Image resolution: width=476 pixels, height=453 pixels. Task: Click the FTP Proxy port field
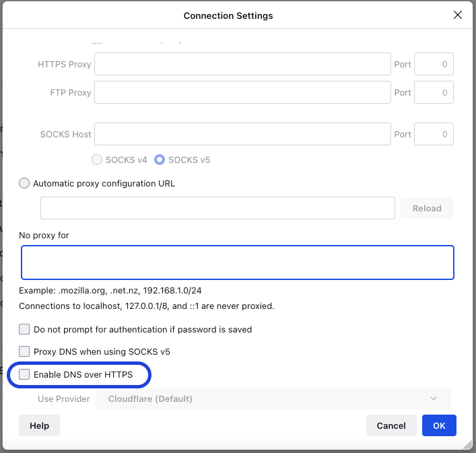coord(434,92)
